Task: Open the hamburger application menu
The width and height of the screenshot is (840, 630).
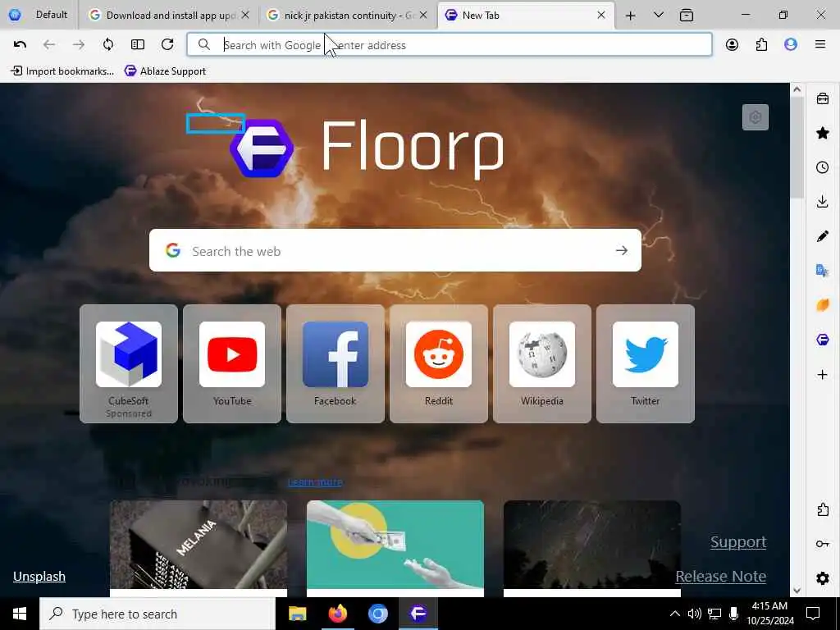Action: coord(820,44)
